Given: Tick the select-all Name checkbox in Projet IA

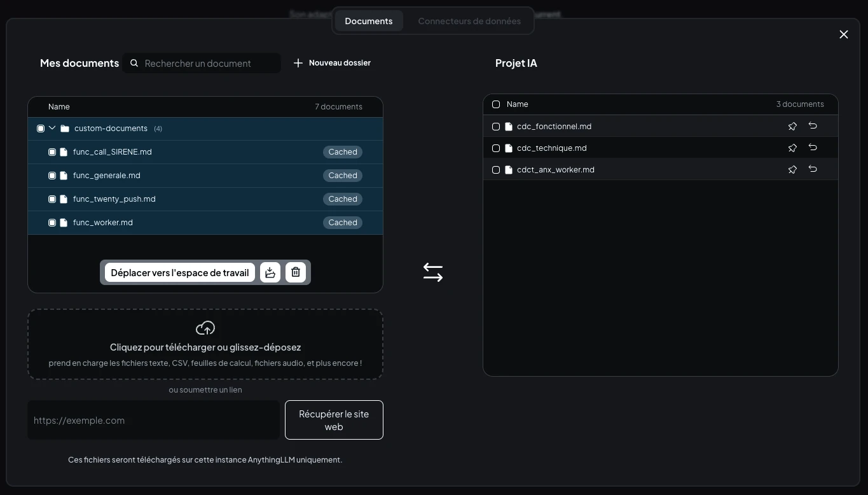Looking at the screenshot, I should [496, 104].
